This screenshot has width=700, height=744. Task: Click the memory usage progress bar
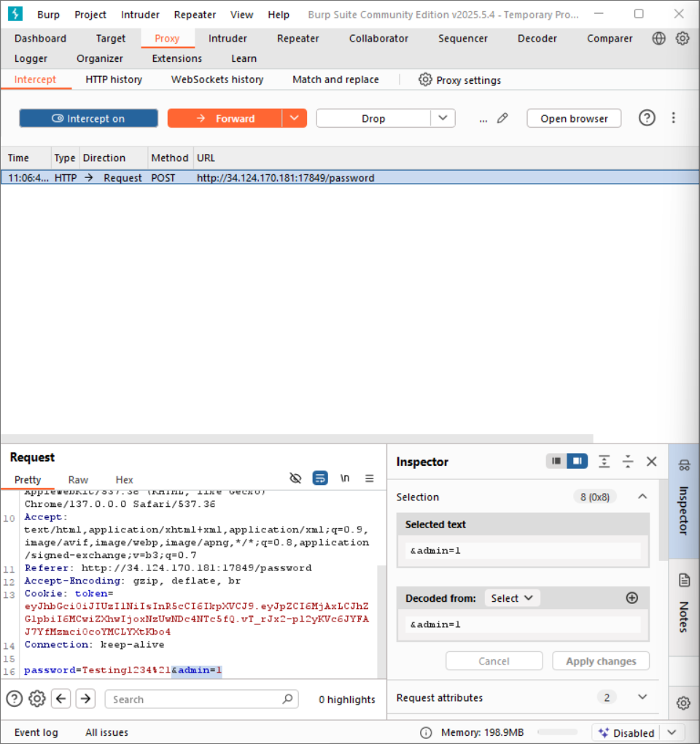click(x=557, y=732)
